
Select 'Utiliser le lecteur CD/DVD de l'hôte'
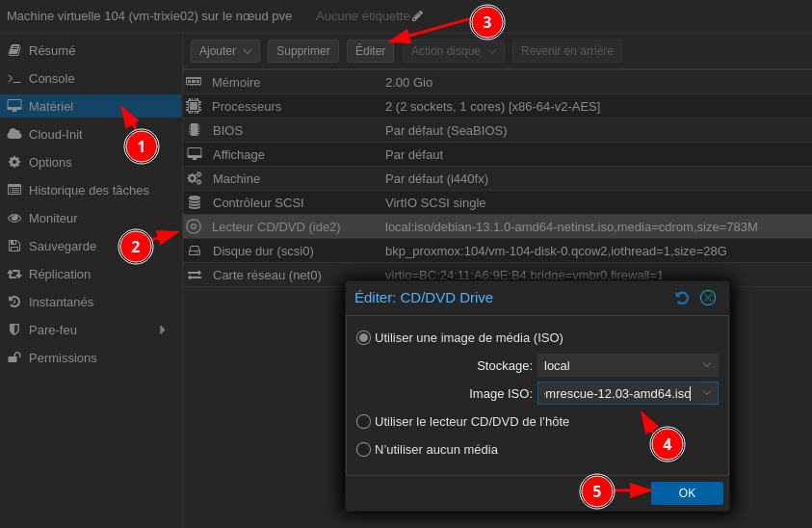(x=363, y=421)
